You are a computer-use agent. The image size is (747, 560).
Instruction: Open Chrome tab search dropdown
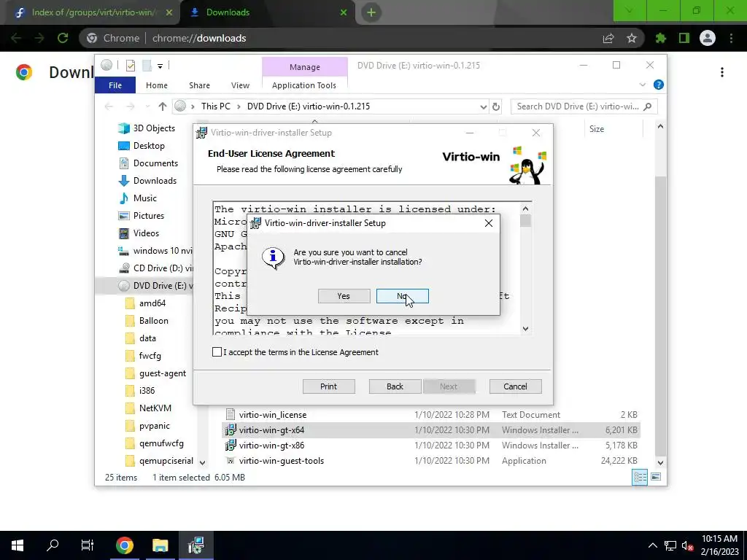630,10
